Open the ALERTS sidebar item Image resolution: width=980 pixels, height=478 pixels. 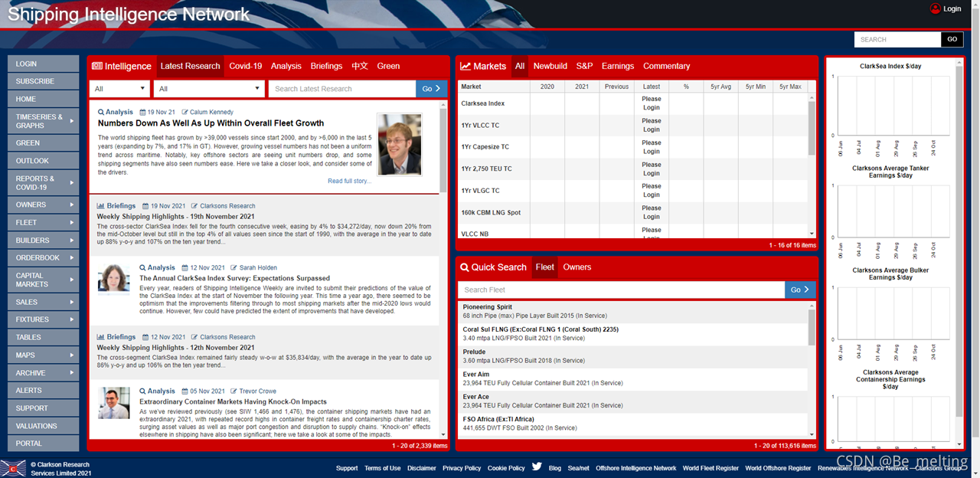click(x=44, y=391)
